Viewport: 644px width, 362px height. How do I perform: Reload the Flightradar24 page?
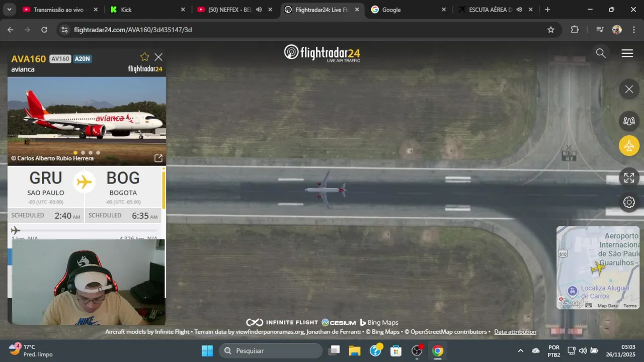(x=44, y=30)
